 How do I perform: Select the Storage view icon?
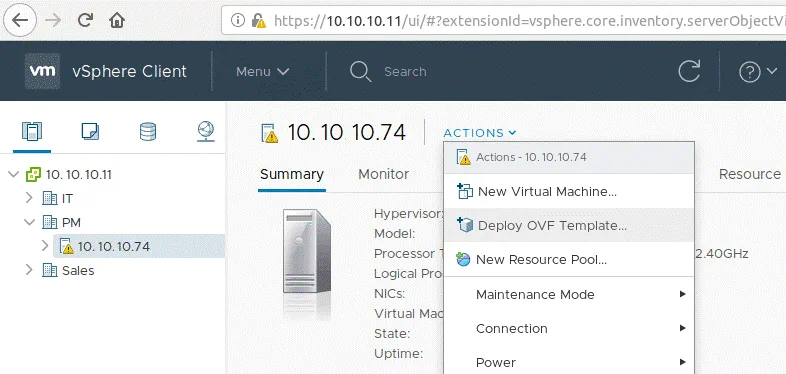coord(148,131)
